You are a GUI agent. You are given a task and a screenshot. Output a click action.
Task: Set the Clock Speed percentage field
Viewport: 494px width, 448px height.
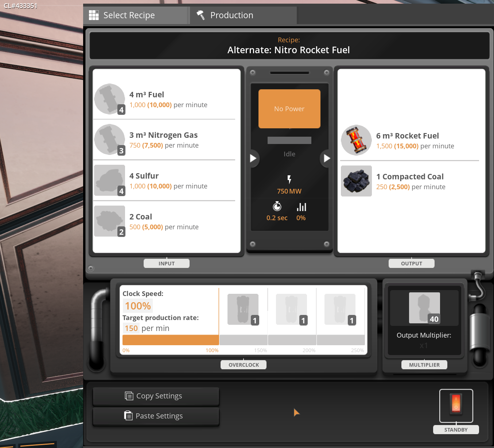(138, 306)
